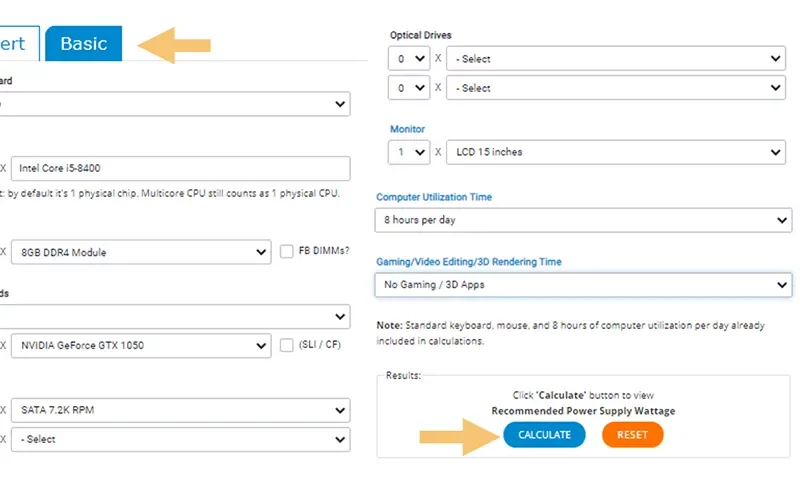Expand the NVIDIA GeForce GTX 1050 dropdown
The height and width of the screenshot is (487, 800).
[x=141, y=345]
